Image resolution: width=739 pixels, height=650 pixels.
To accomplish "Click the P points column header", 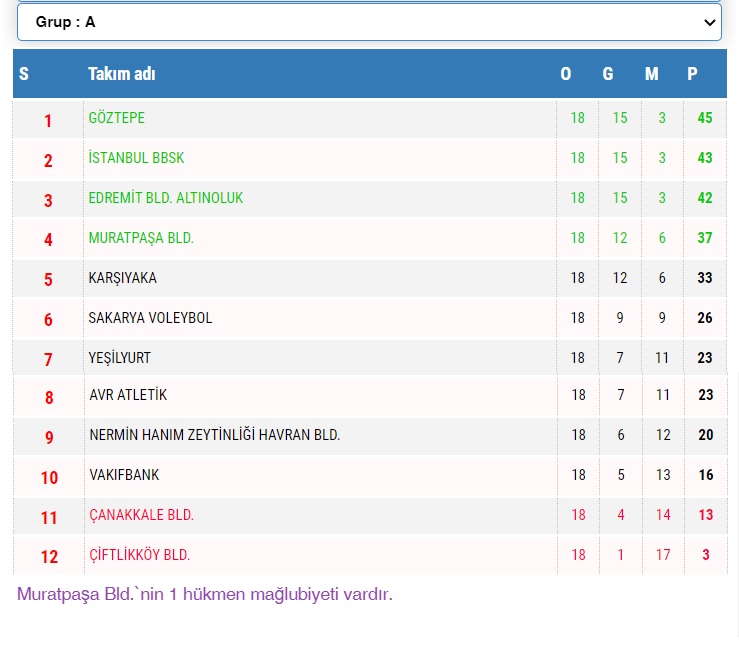I will click(x=692, y=74).
